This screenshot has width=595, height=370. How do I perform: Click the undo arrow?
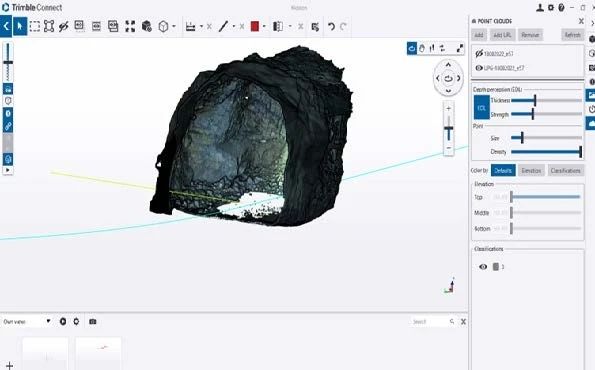point(331,26)
